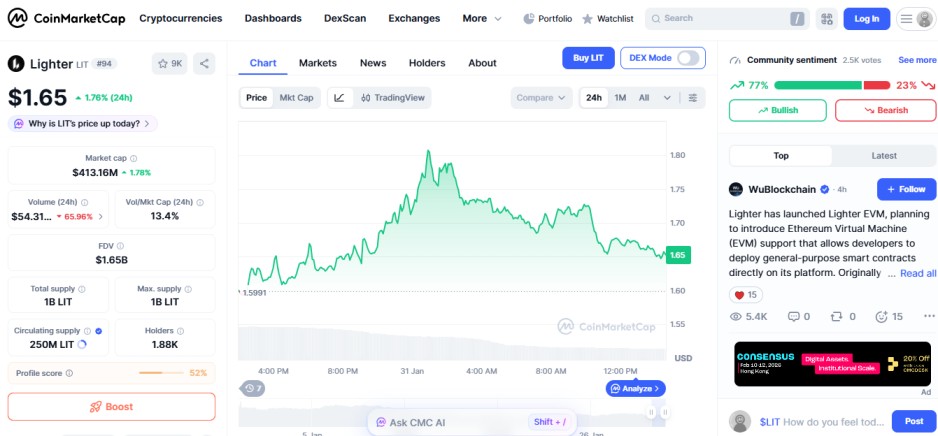Select Mkt Cap chart view
This screenshot has width=938, height=436.
point(297,97)
